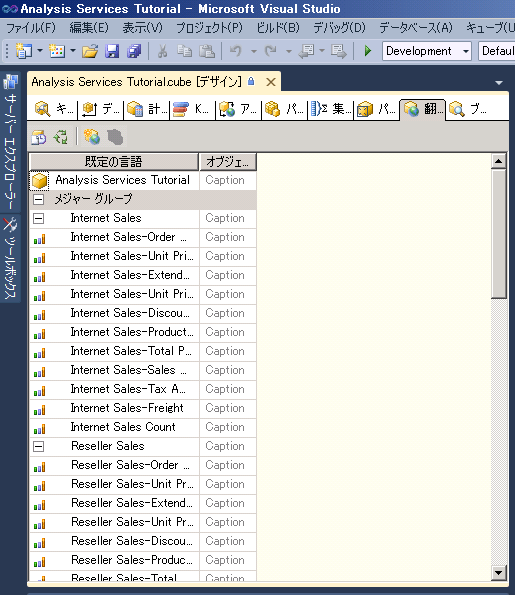Click the 既定の言語 column header
Screen dimensions: 515x595
point(114,162)
